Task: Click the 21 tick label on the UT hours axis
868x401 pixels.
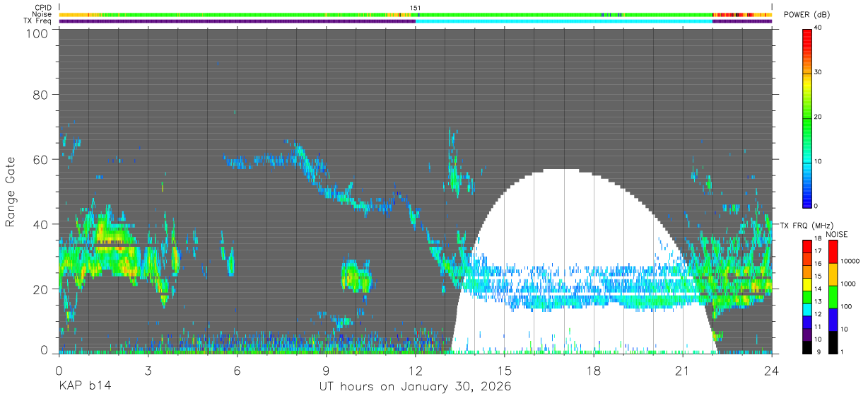Action: (x=682, y=371)
